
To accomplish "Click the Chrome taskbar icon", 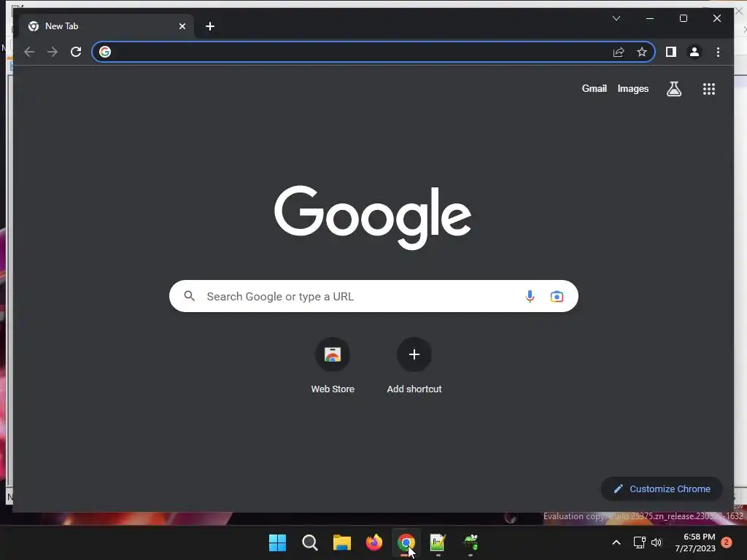I will (x=406, y=542).
